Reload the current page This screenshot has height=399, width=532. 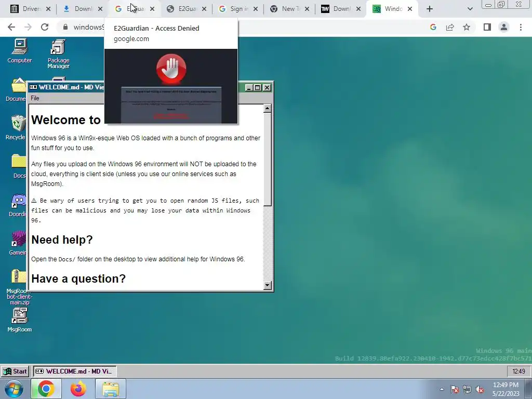click(45, 27)
